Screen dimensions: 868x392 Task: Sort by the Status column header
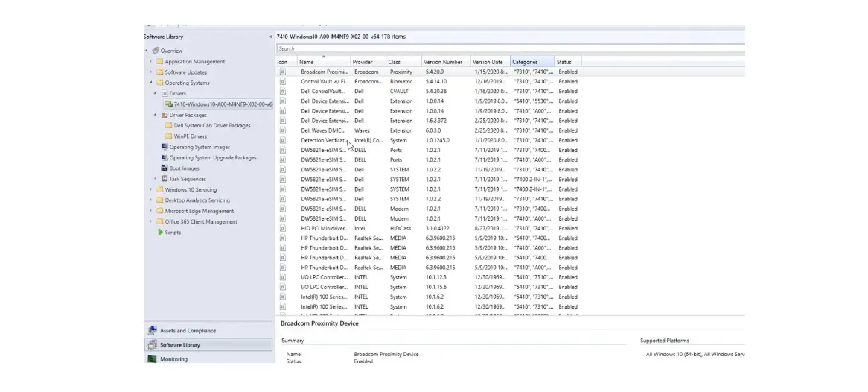568,62
